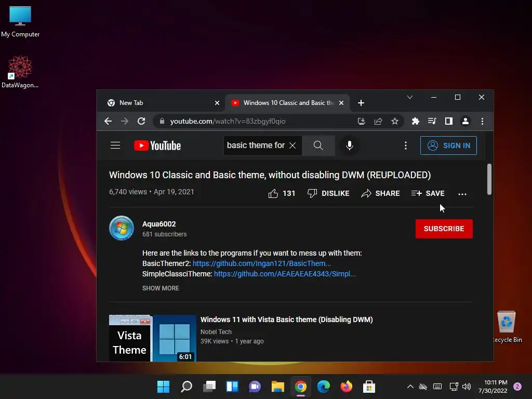Open the Aqua6002 channel avatar
The height and width of the screenshot is (399, 532).
pos(122,228)
